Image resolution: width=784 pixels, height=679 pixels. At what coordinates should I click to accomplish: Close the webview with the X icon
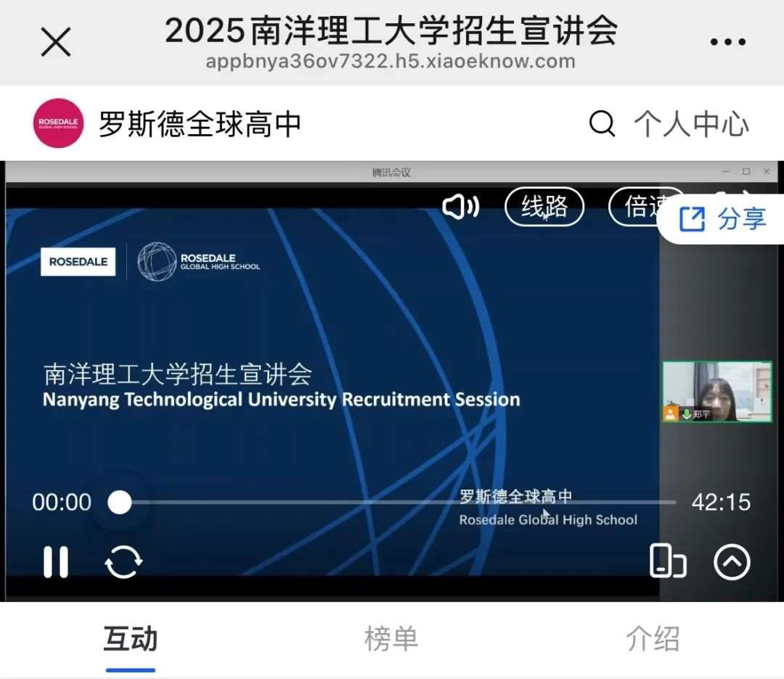[x=55, y=42]
